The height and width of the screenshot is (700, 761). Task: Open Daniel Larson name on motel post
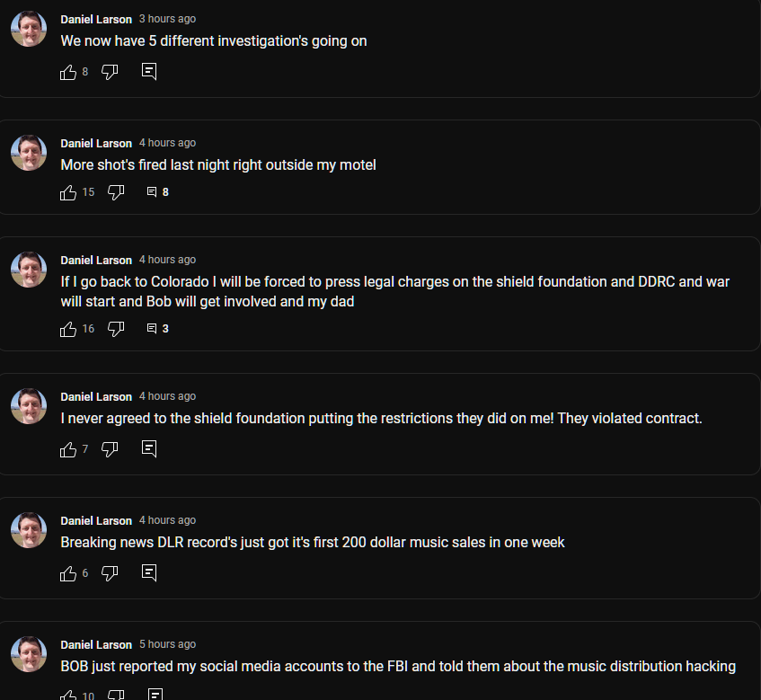pyautogui.click(x=96, y=143)
